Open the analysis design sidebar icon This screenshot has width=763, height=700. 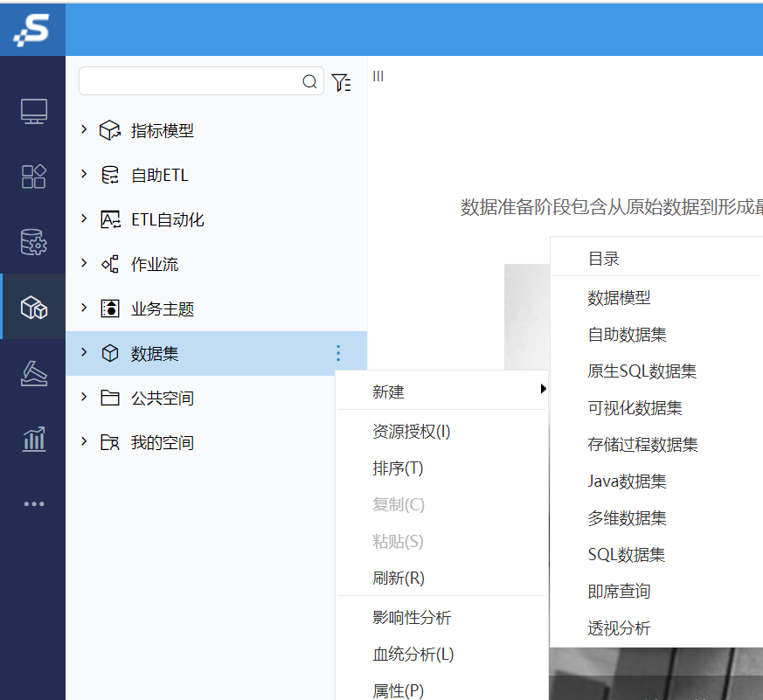tap(33, 373)
